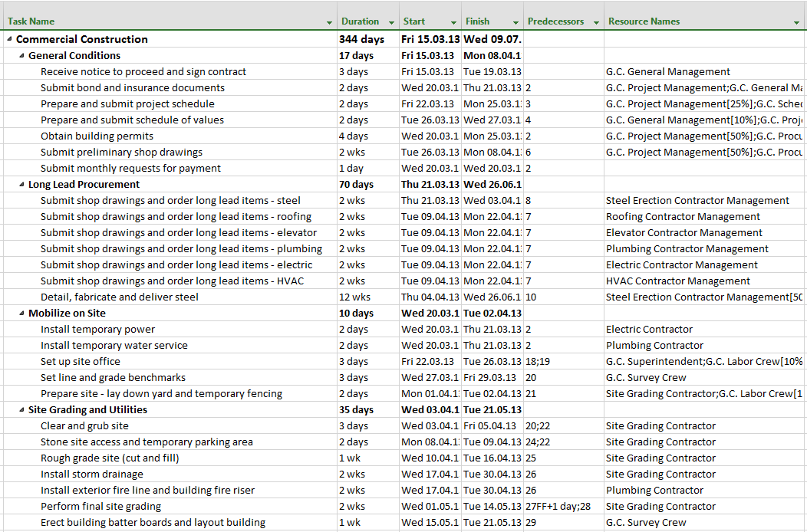807x532 pixels.
Task: Open the Start column filter dropdown
Action: 453,23
